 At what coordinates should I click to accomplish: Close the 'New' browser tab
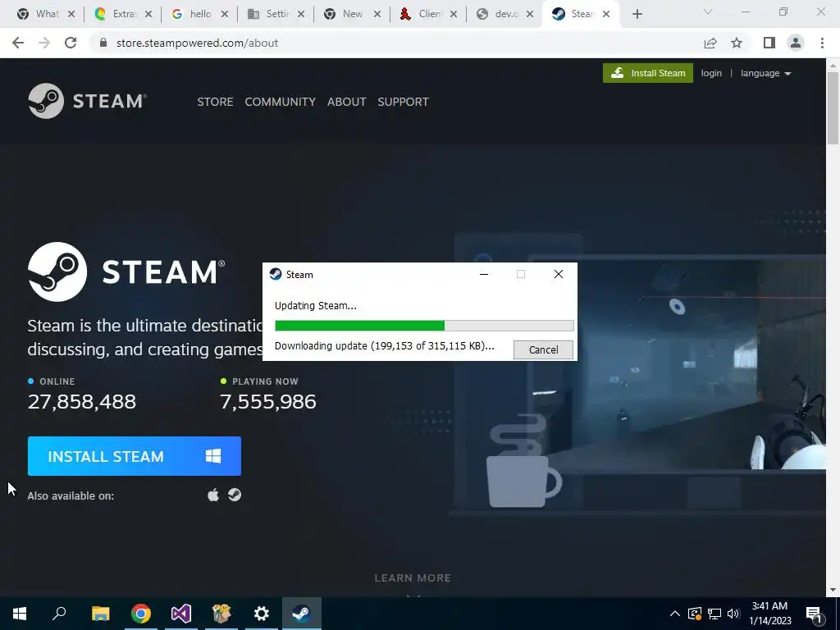pos(377,15)
